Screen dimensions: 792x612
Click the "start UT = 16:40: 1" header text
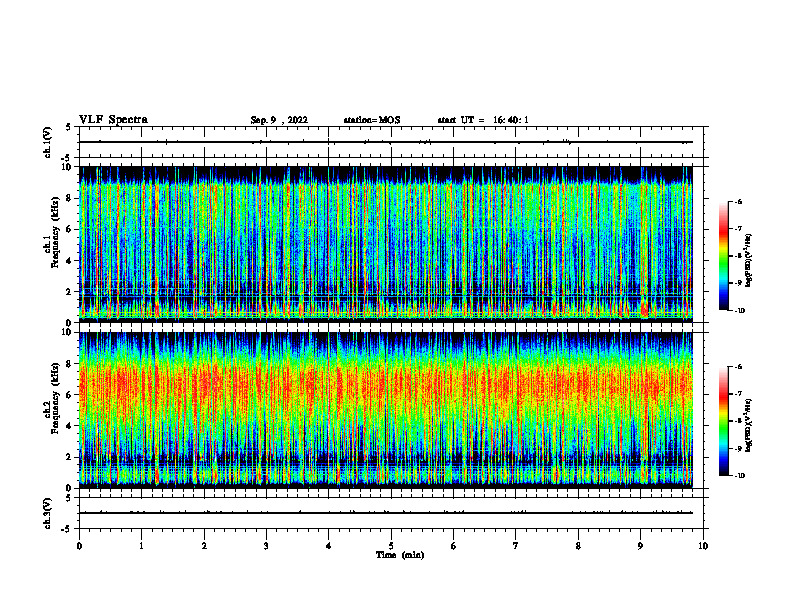(x=483, y=120)
